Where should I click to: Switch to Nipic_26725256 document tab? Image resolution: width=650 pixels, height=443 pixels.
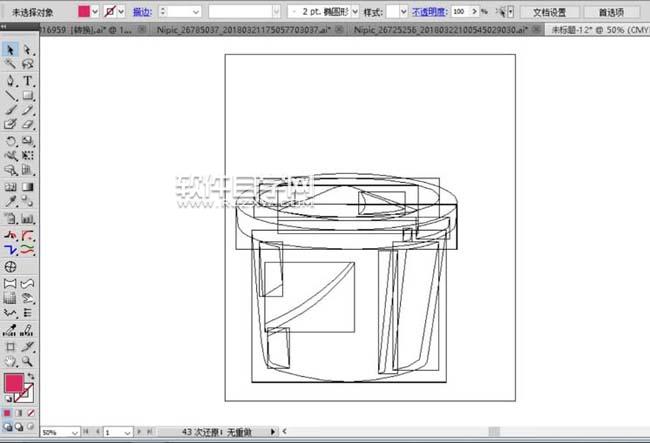441,30
